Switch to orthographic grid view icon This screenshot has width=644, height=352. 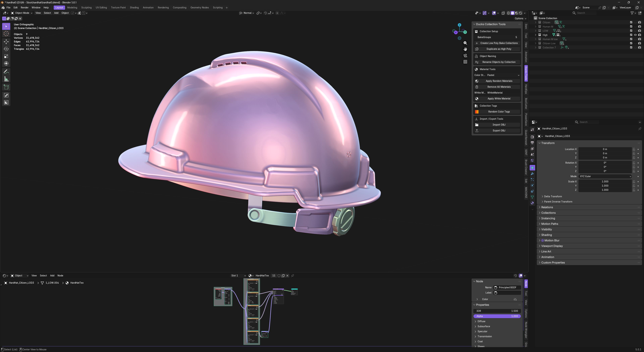[x=465, y=62]
